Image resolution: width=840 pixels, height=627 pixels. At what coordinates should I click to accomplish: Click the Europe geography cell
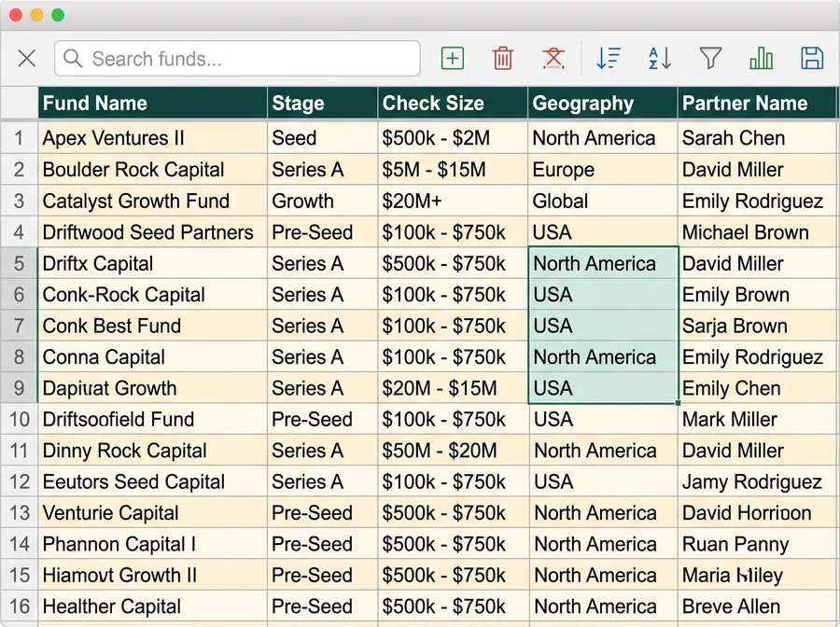coord(603,170)
